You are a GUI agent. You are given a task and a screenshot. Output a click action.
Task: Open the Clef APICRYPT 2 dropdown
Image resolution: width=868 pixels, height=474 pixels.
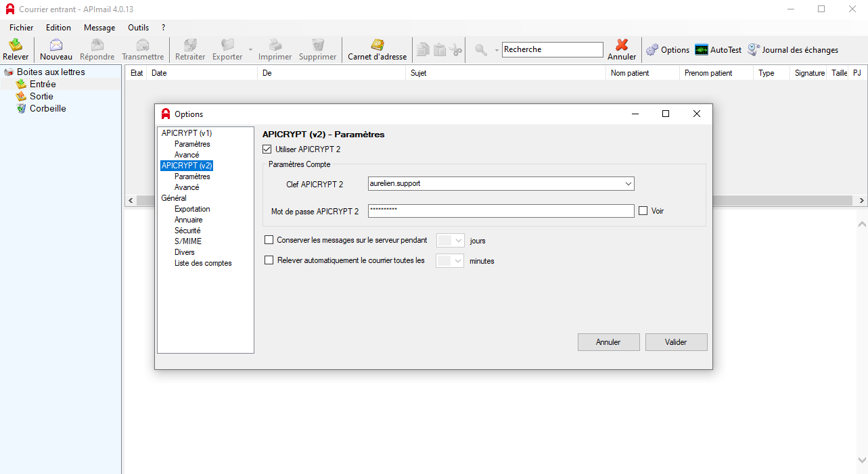pos(629,183)
